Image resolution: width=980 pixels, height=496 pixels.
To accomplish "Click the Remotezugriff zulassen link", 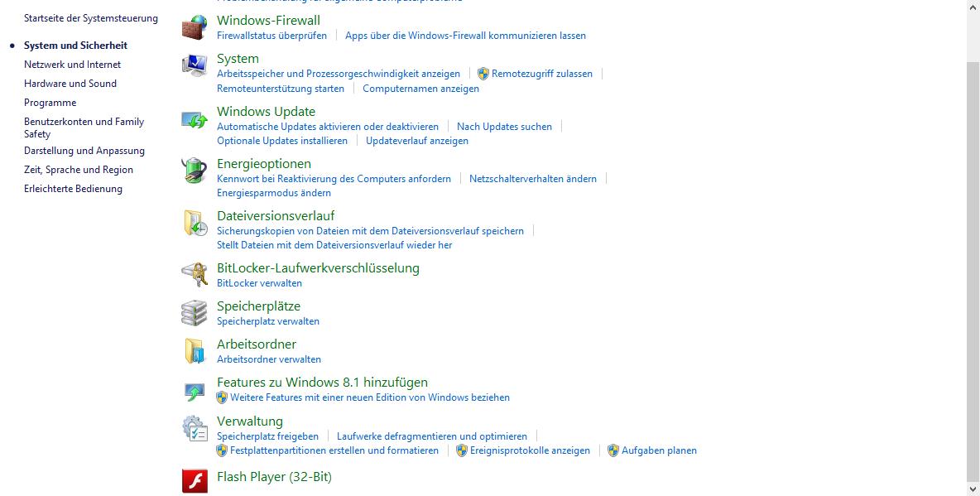I will click(x=542, y=74).
